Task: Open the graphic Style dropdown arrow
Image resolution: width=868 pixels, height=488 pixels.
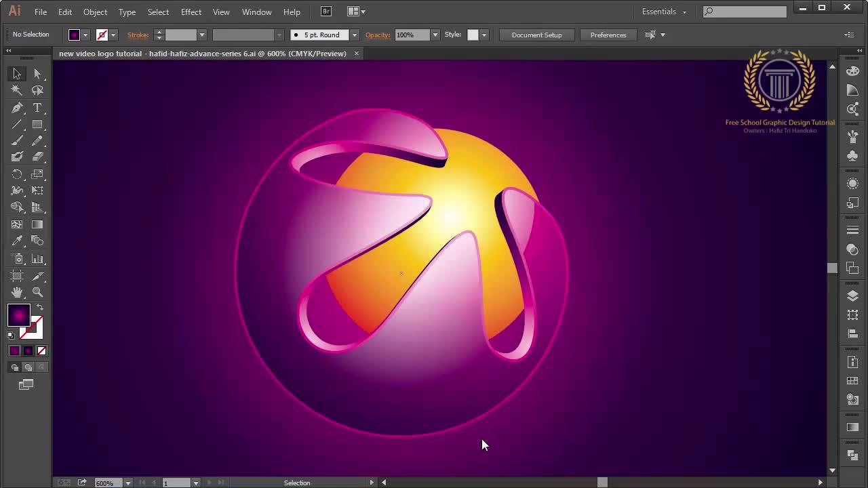Action: coord(484,35)
